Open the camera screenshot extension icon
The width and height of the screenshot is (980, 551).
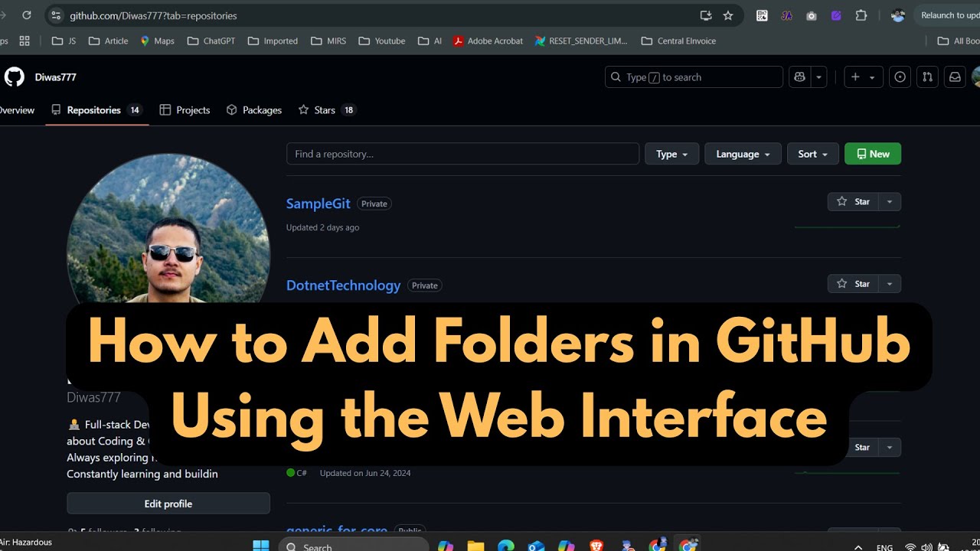coord(812,15)
